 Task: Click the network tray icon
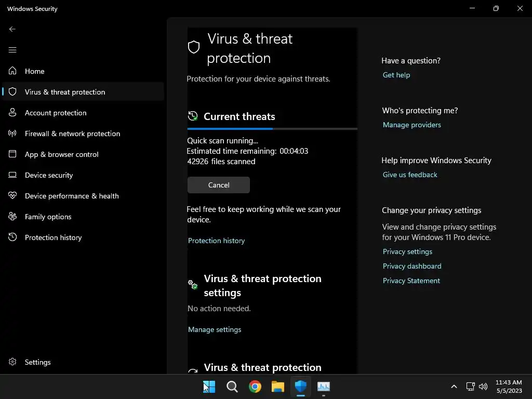click(x=470, y=387)
